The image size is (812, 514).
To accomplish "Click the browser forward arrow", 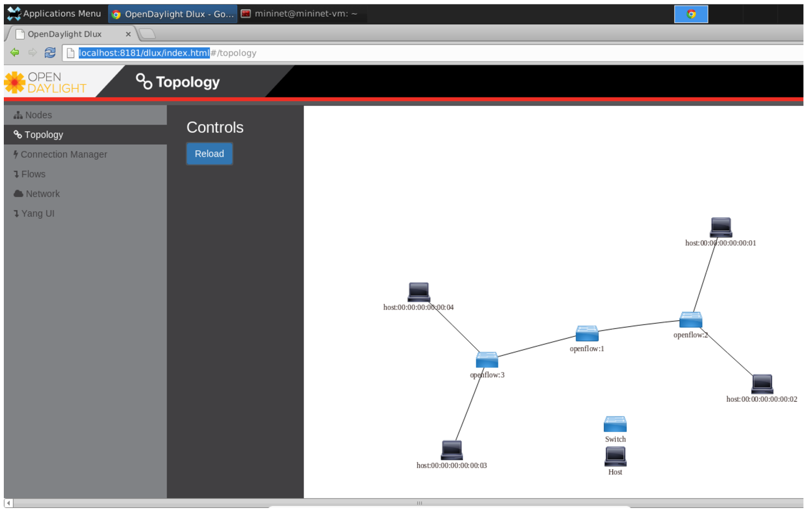I will pyautogui.click(x=33, y=53).
